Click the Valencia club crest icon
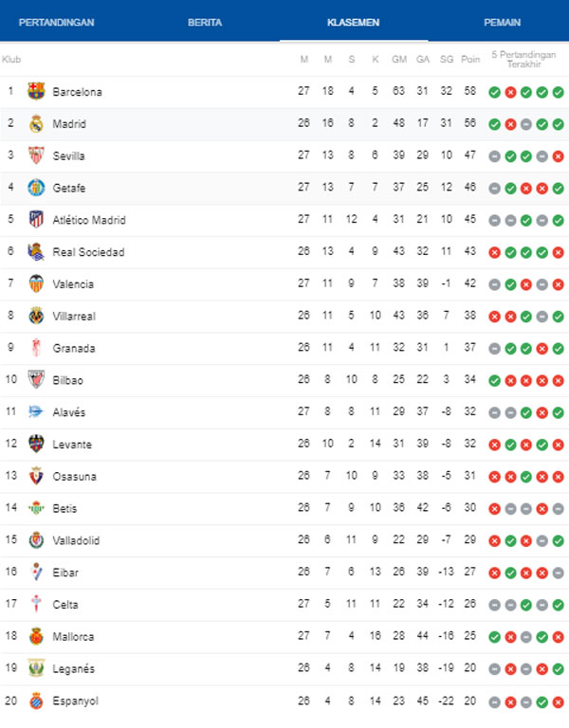The image size is (569, 728). pyautogui.click(x=36, y=284)
